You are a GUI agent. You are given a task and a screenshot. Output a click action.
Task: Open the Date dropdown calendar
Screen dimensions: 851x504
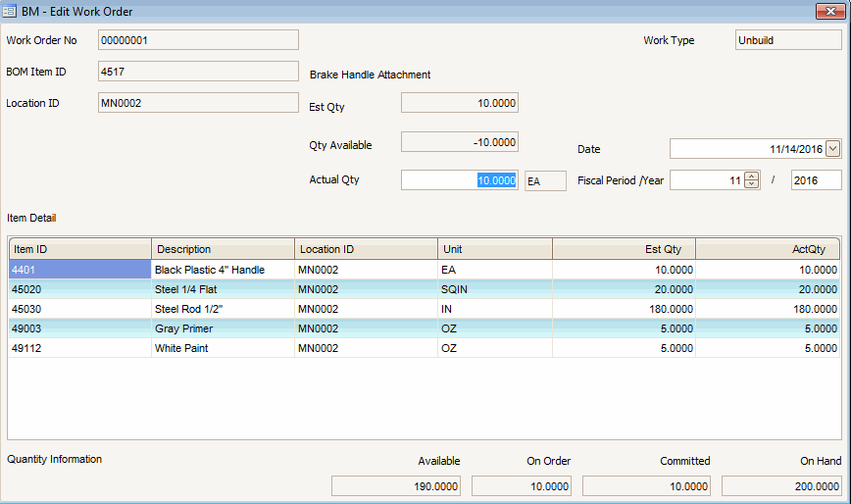(832, 148)
